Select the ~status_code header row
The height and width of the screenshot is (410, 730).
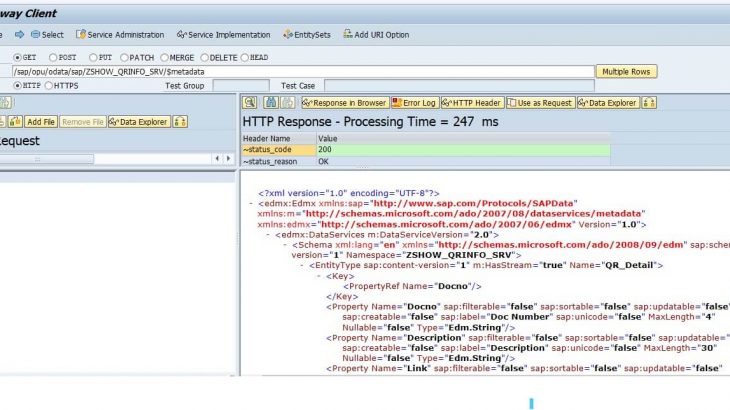pos(278,150)
